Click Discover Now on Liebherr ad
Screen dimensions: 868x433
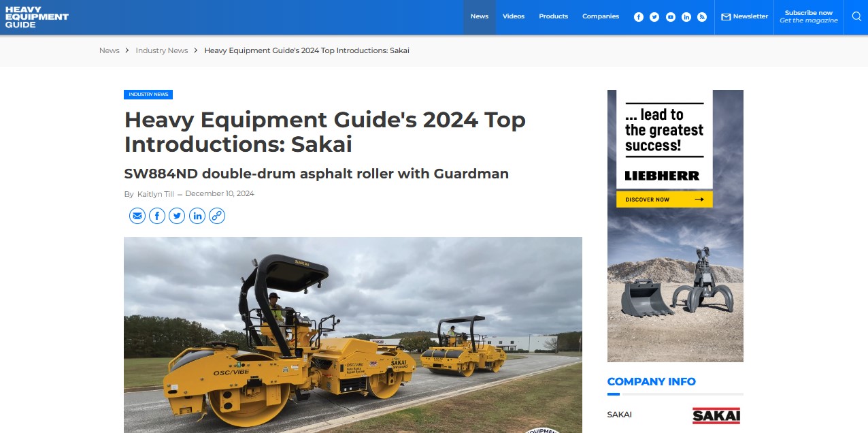point(665,199)
